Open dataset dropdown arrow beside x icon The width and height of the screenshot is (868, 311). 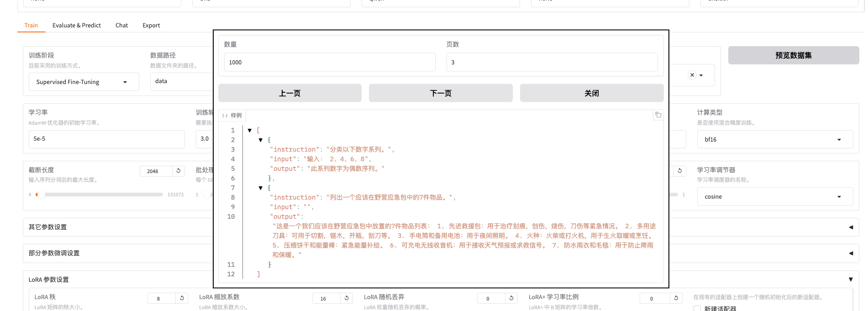coord(701,75)
